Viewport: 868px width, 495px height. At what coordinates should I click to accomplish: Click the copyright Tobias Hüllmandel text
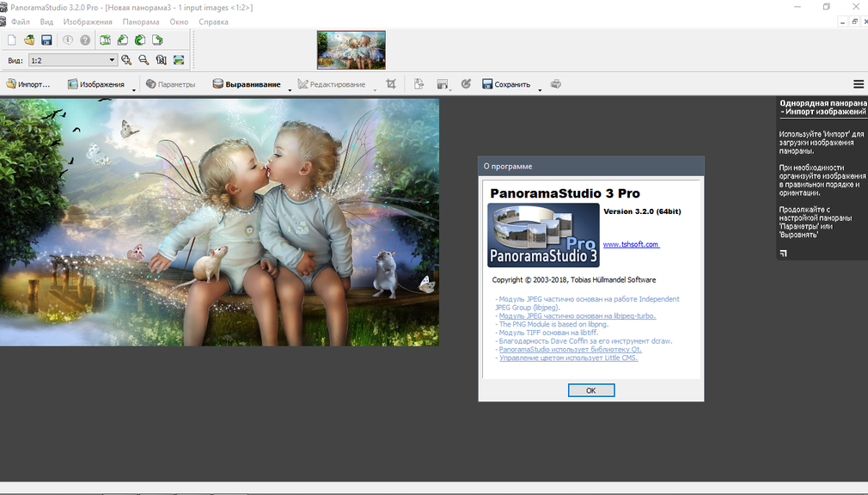pyautogui.click(x=573, y=279)
